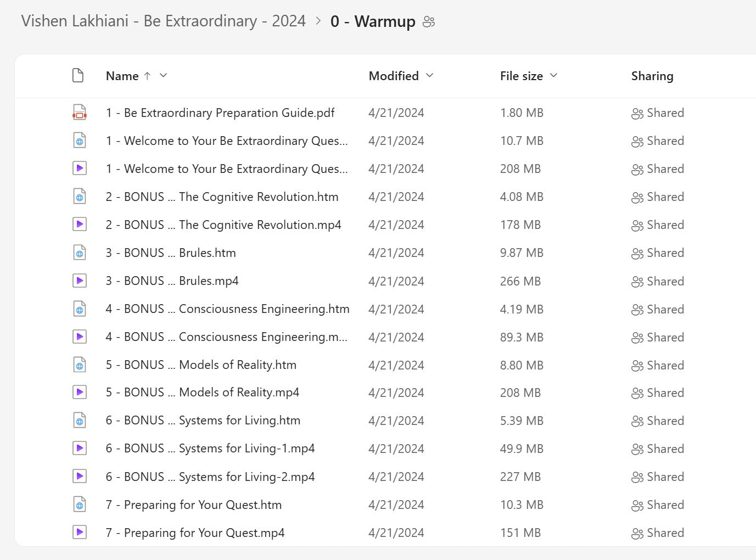Viewport: 756px width, 560px height.
Task: Expand the Name column dropdown chevron
Action: click(163, 76)
